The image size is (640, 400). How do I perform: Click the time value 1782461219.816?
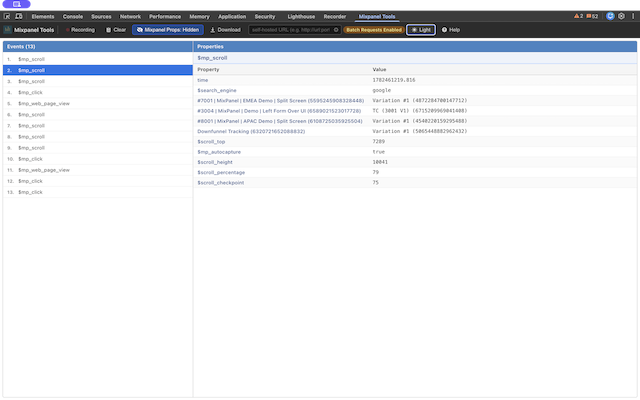[x=393, y=80]
